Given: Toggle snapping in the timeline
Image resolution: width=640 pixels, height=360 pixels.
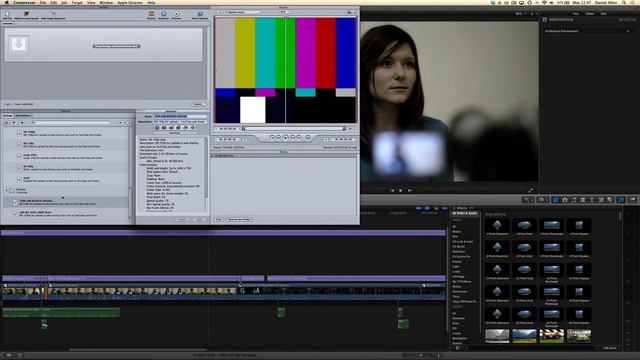Looking at the screenshot, I should pyautogui.click(x=444, y=208).
